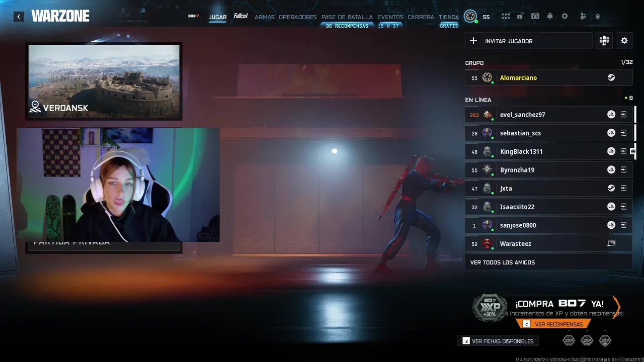Viewport: 644px width, 362px height.
Task: Join Isaacsito22 using the join icon
Action: click(623, 207)
